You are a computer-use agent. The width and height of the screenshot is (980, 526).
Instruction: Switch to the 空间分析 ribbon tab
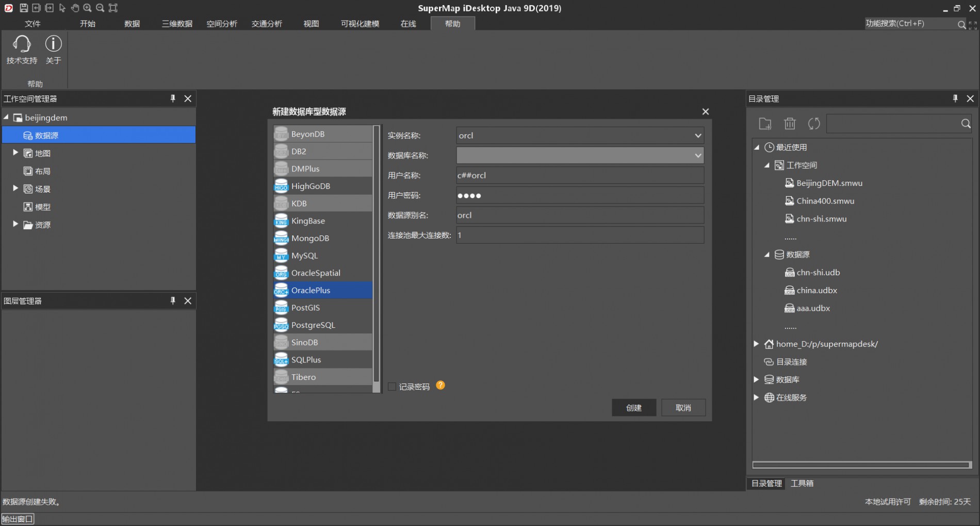click(x=222, y=24)
